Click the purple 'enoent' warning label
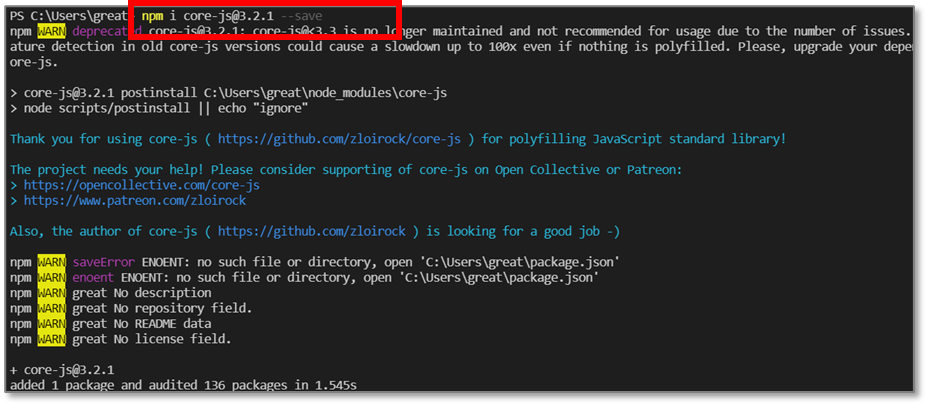This screenshot has width=928, height=406. click(93, 278)
